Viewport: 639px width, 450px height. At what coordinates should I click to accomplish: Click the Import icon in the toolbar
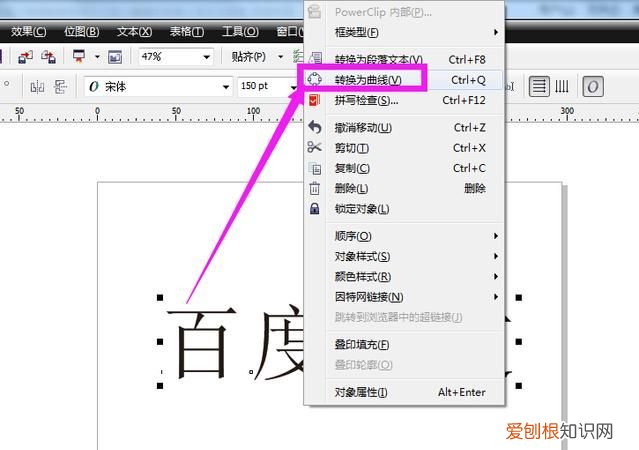25,57
